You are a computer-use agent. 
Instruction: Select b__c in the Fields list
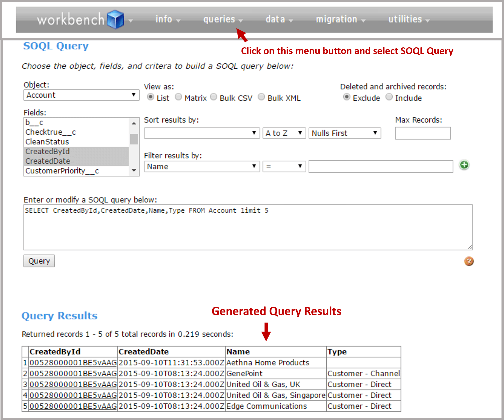pyautogui.click(x=76, y=123)
